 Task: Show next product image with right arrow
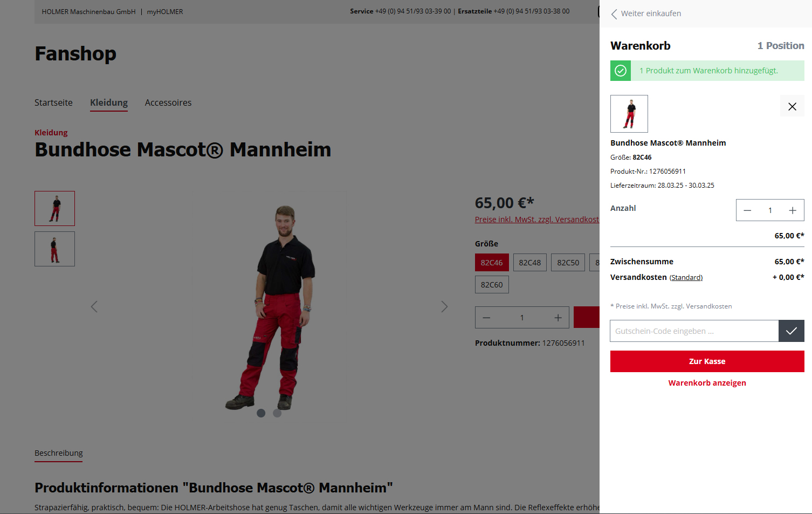click(x=444, y=307)
